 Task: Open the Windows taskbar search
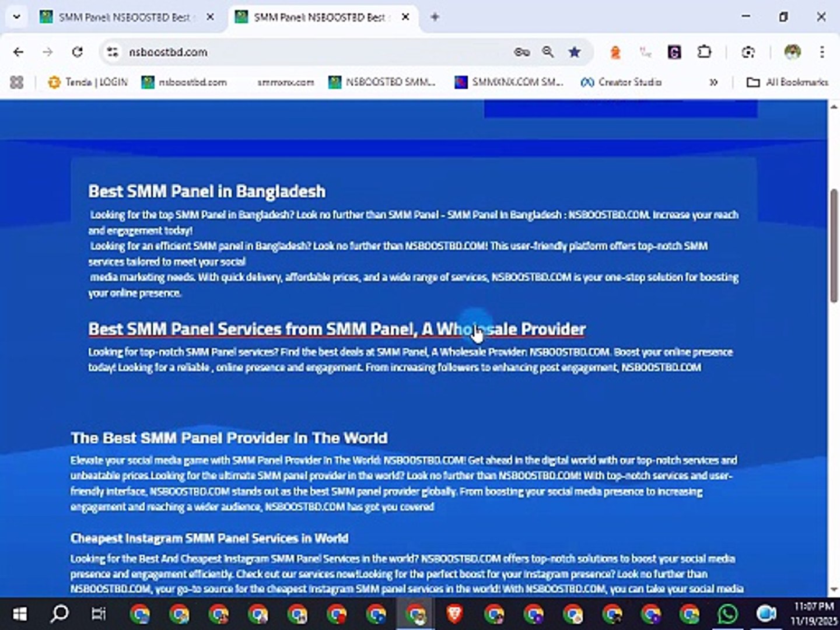[59, 614]
